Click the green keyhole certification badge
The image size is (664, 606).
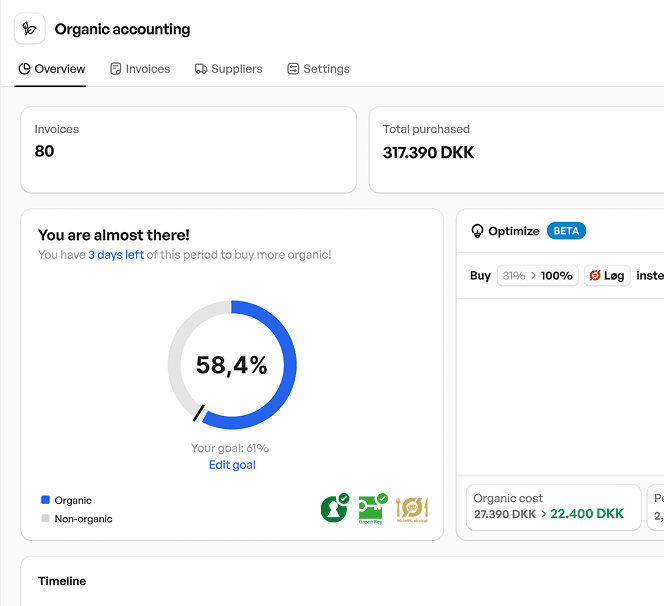coord(334,508)
